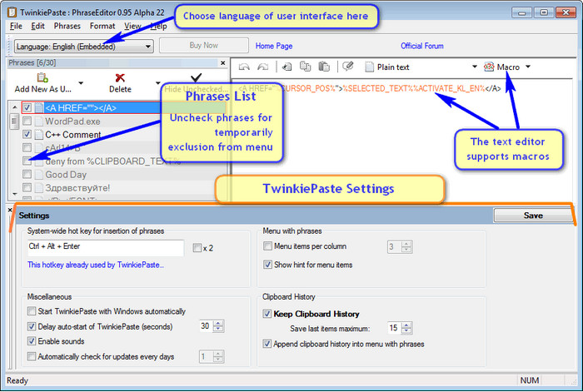Viewport: 583px width, 392px height.
Task: Enable Menu items per column checkbox
Action: (267, 246)
